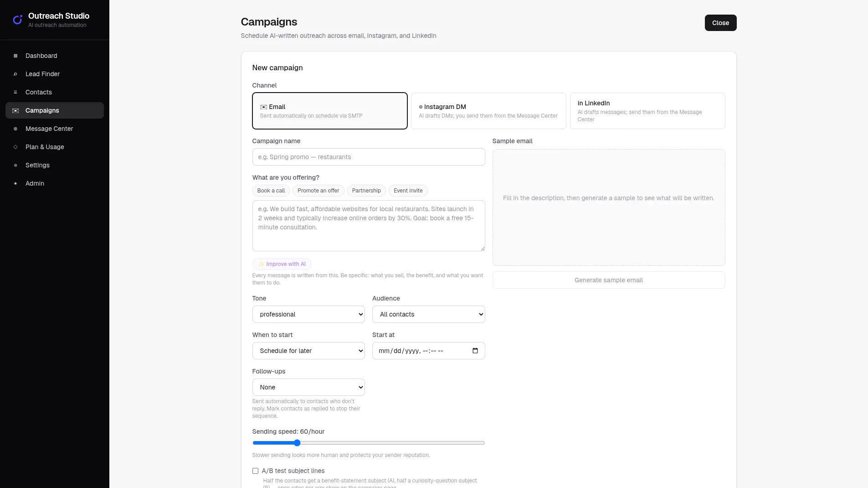This screenshot has width=868, height=488.
Task: Click the Message Center sidebar icon
Action: coord(15,129)
